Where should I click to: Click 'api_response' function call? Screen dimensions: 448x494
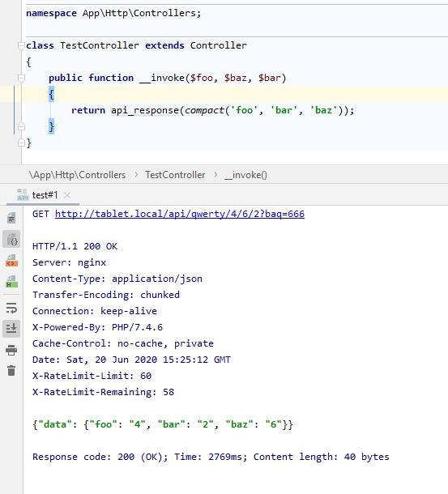[x=145, y=110]
